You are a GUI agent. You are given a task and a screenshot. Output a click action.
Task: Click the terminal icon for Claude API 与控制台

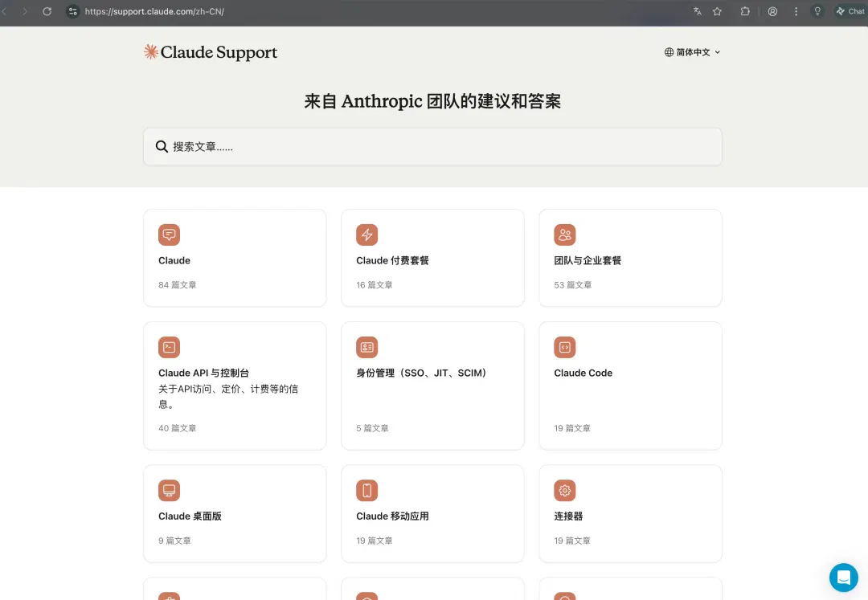[x=169, y=347]
